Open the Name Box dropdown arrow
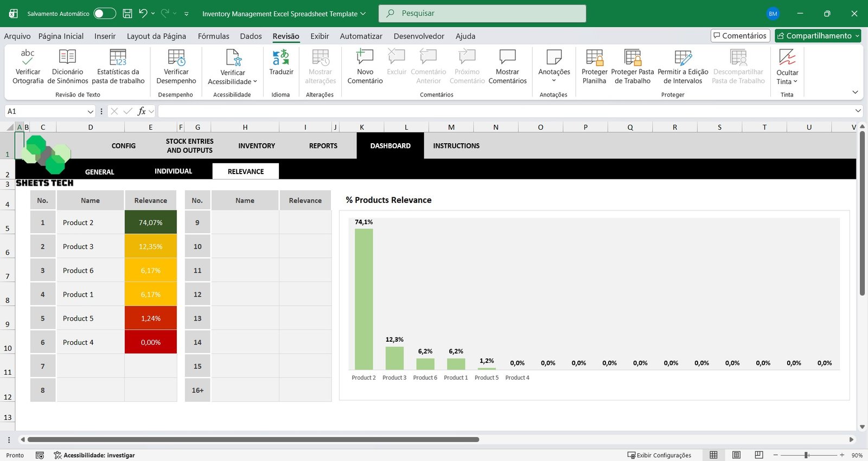This screenshot has width=868, height=461. [91, 111]
